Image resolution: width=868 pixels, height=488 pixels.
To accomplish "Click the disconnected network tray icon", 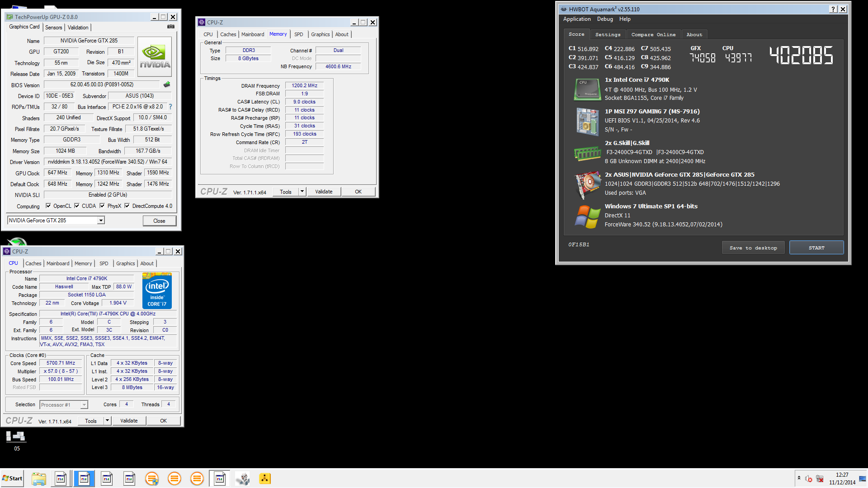I will tap(820, 479).
